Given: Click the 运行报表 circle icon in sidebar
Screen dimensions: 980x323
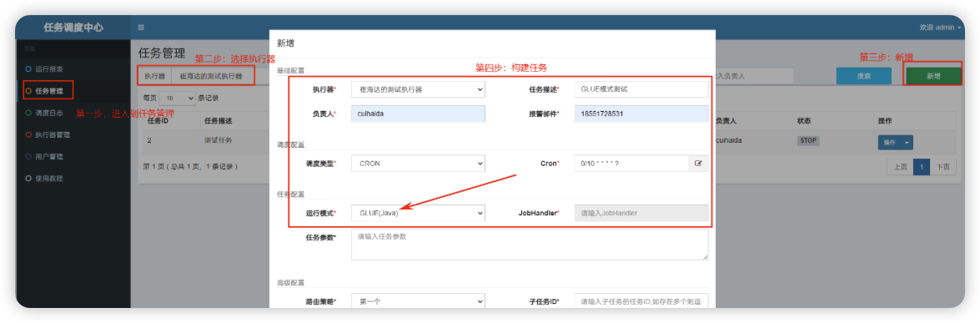Looking at the screenshot, I should [28, 68].
